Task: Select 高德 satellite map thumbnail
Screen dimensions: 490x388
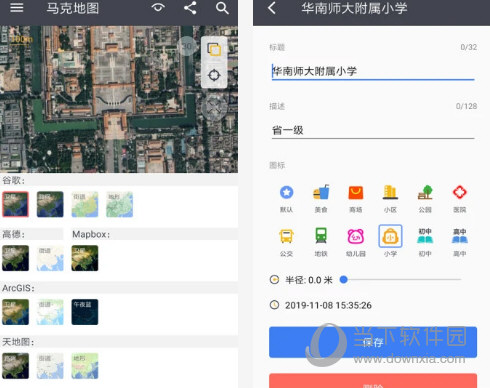Action: (x=15, y=258)
